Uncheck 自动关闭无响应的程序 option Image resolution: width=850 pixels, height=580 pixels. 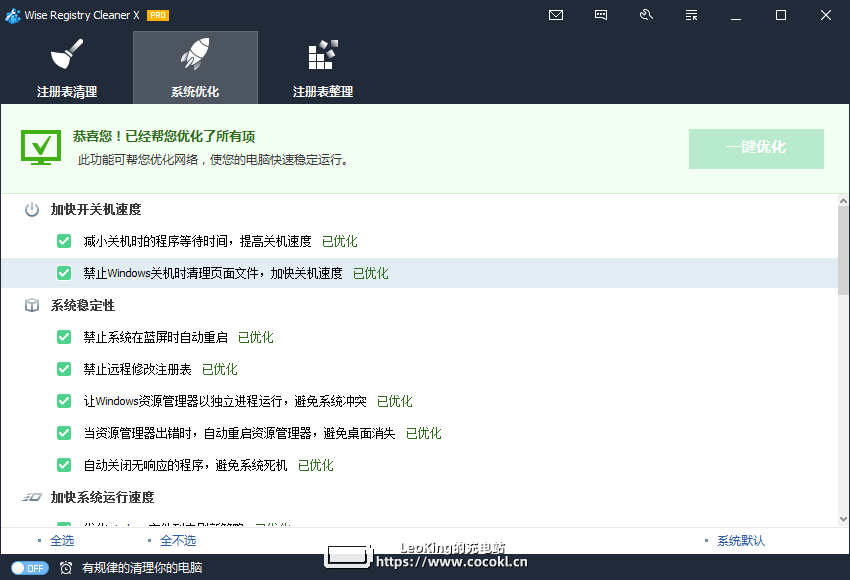64,465
